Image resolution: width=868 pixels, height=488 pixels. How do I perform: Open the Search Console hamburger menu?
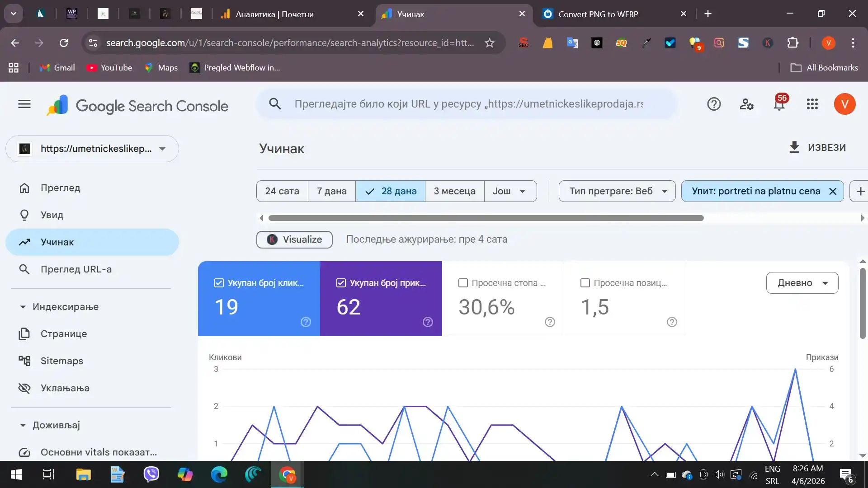tap(24, 104)
